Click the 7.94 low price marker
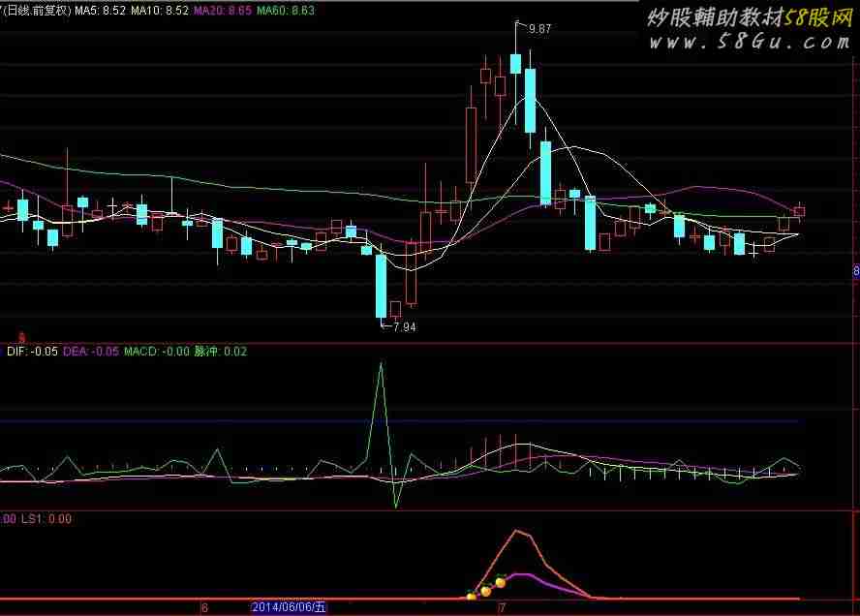 [404, 327]
